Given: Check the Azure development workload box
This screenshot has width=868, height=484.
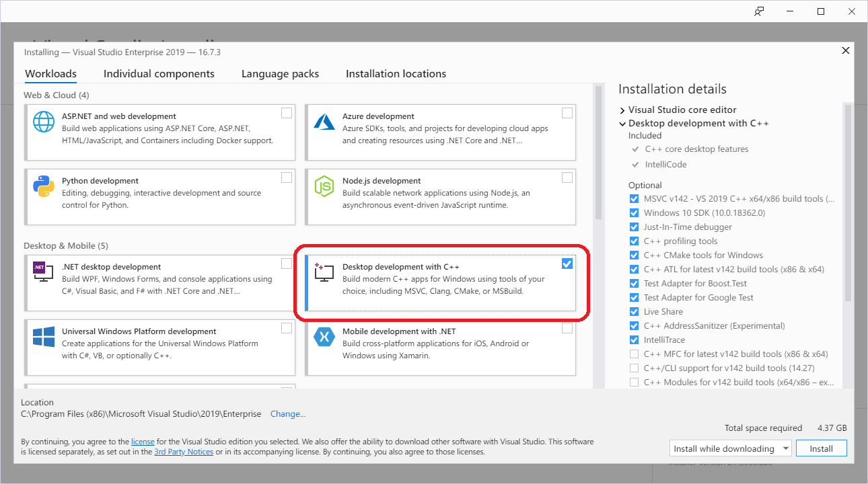Looking at the screenshot, I should pyautogui.click(x=567, y=113).
